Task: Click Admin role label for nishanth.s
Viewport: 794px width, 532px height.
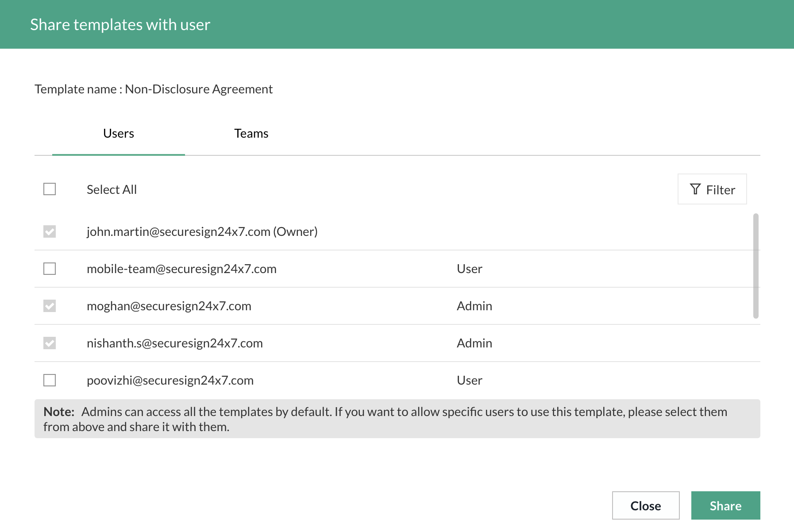Action: click(474, 343)
